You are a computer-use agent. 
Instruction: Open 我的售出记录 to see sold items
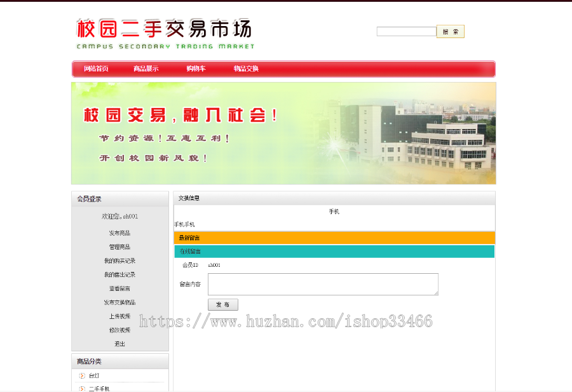pyautogui.click(x=120, y=274)
